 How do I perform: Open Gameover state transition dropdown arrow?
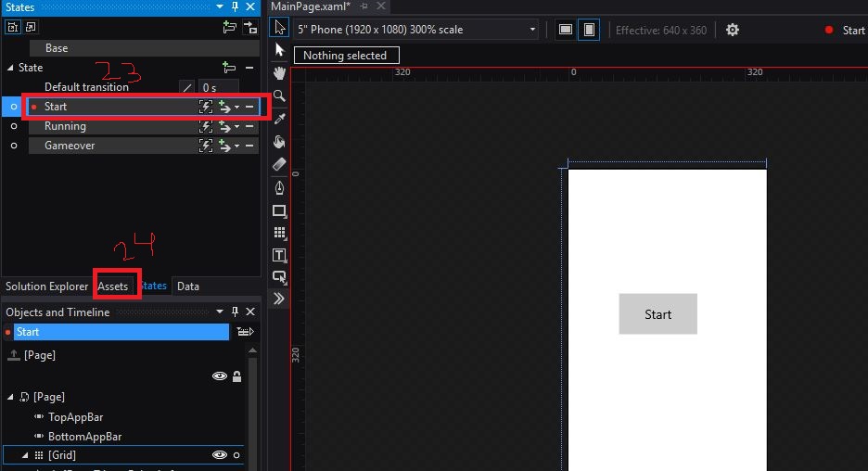236,146
